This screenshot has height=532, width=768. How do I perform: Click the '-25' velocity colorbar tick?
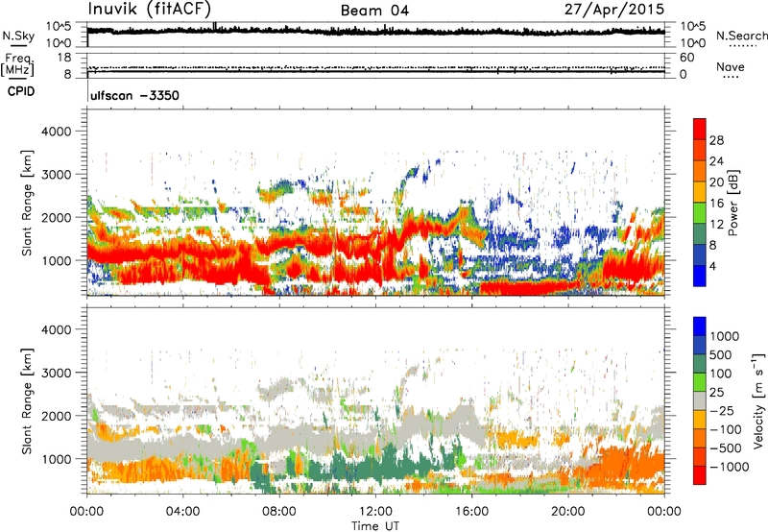[x=722, y=410]
